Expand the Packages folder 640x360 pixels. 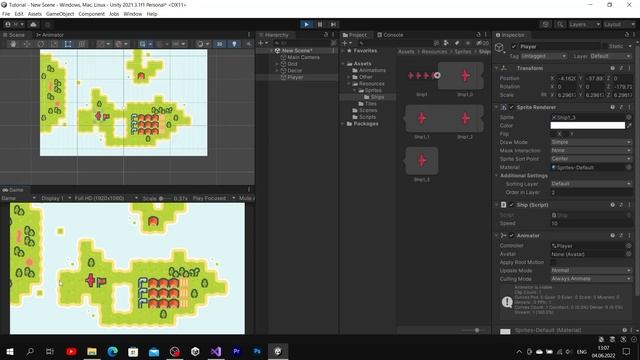click(343, 124)
